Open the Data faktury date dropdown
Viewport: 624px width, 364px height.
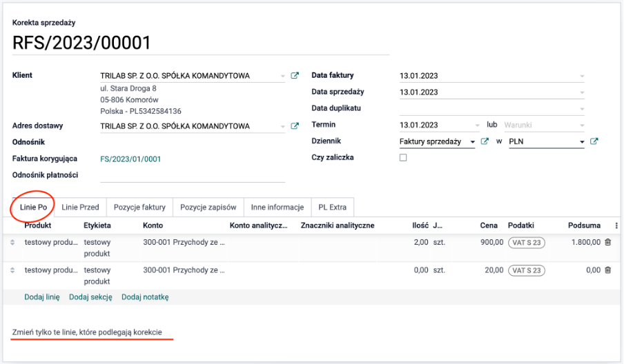click(582, 76)
